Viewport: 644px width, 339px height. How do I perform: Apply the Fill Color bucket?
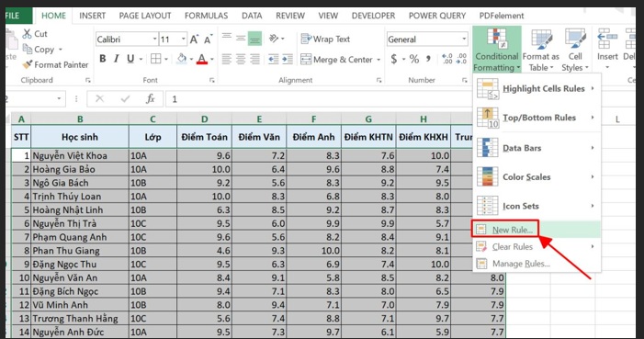click(x=182, y=59)
